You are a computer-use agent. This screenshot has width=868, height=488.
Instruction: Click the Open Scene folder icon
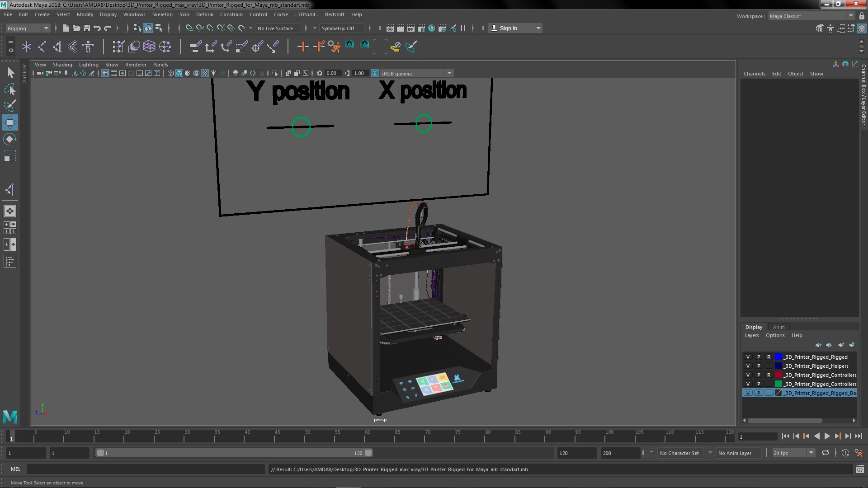tap(76, 28)
